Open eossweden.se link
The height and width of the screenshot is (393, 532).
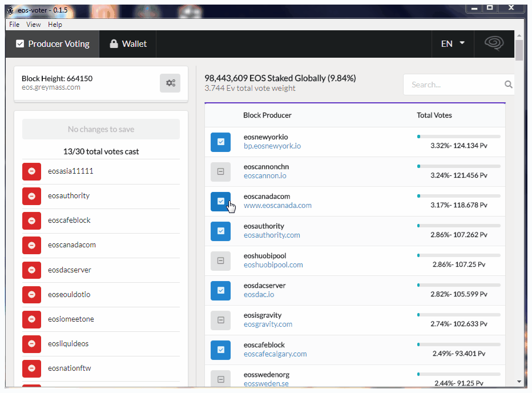(x=266, y=383)
